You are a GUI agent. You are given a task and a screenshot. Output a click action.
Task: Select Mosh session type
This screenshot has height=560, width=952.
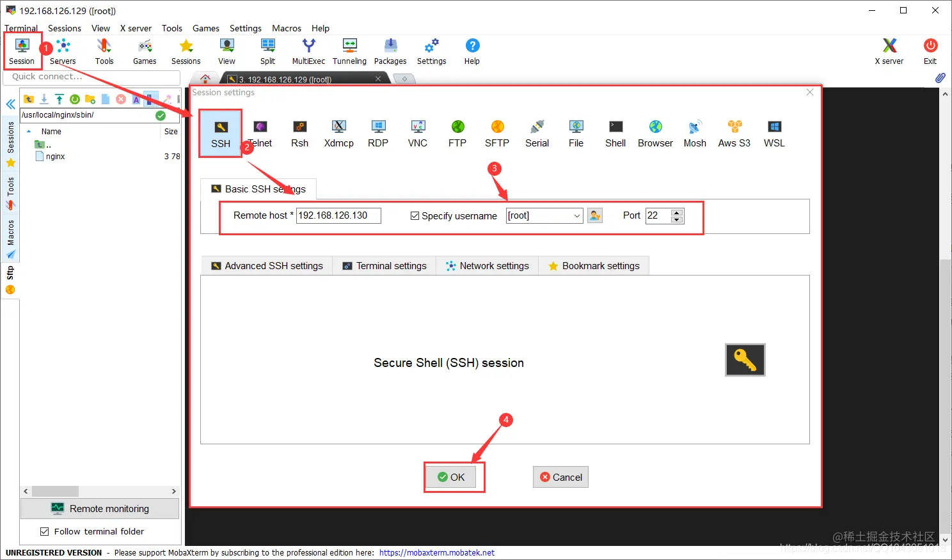point(695,134)
